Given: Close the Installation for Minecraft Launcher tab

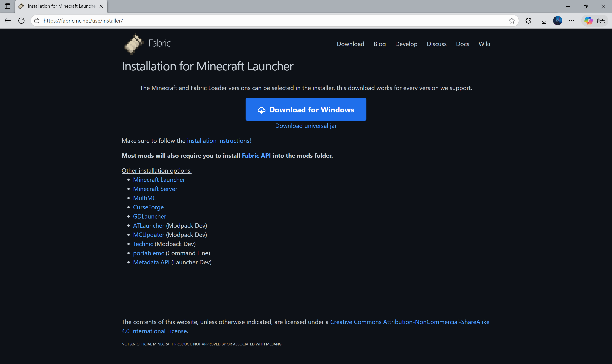Looking at the screenshot, I should click(x=101, y=6).
